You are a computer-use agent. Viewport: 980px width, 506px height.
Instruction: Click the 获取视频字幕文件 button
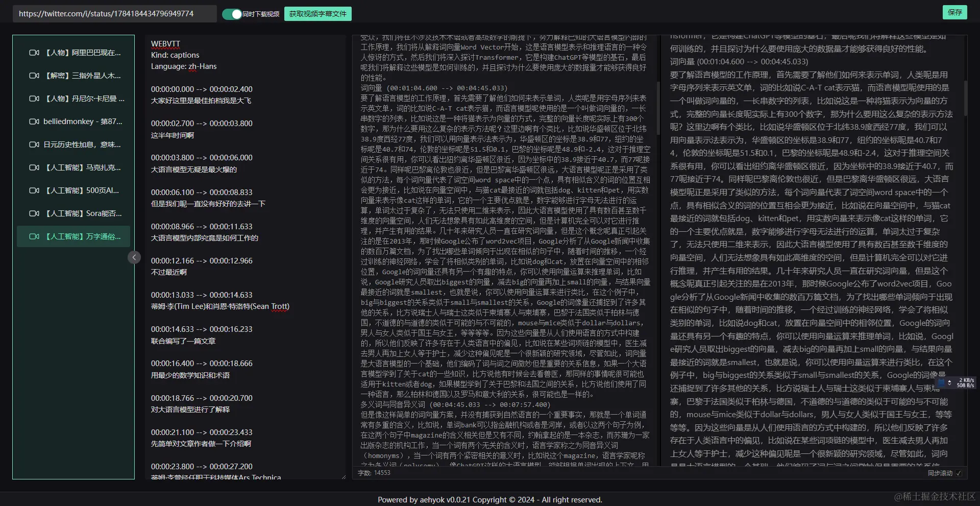317,14
